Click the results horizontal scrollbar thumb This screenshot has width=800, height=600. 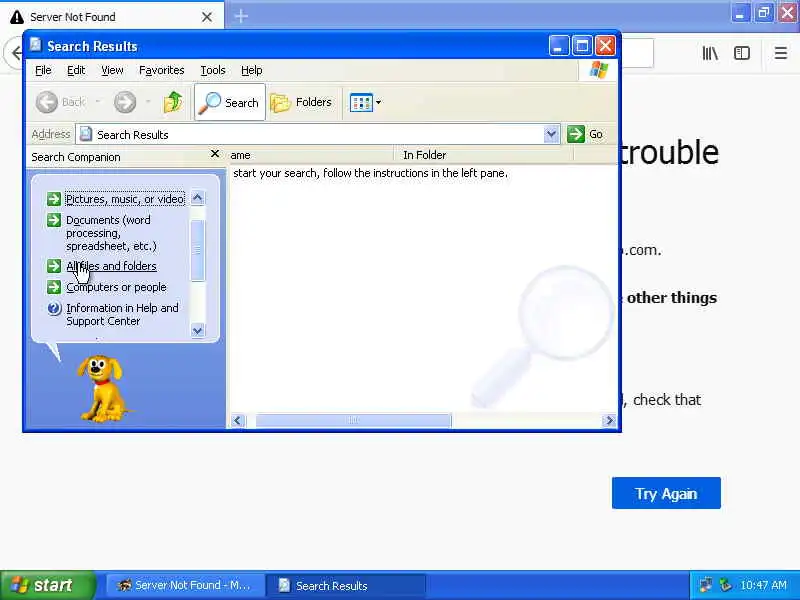point(353,421)
